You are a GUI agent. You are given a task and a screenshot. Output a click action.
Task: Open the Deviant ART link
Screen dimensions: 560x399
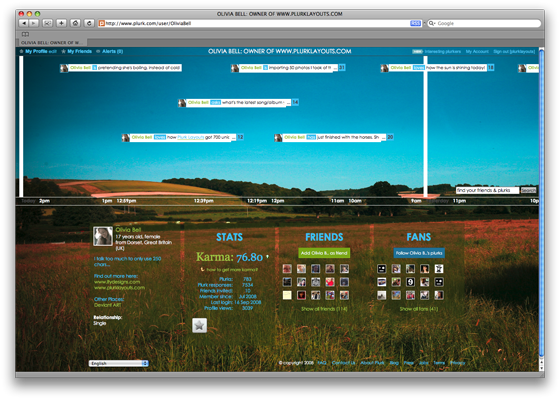tap(108, 305)
